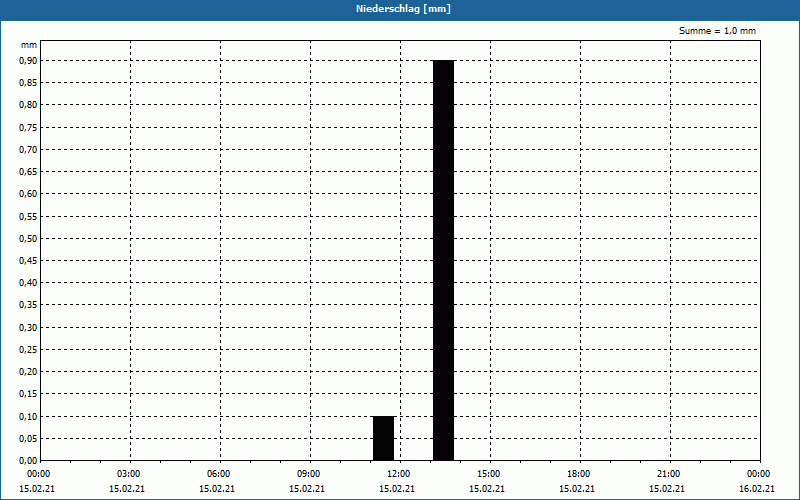Click the 0,25 y-axis value

[28, 349]
